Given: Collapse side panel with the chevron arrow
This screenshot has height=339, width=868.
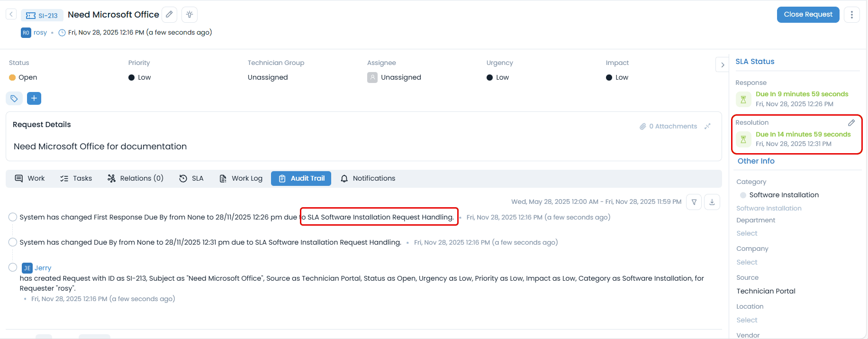Looking at the screenshot, I should (722, 65).
